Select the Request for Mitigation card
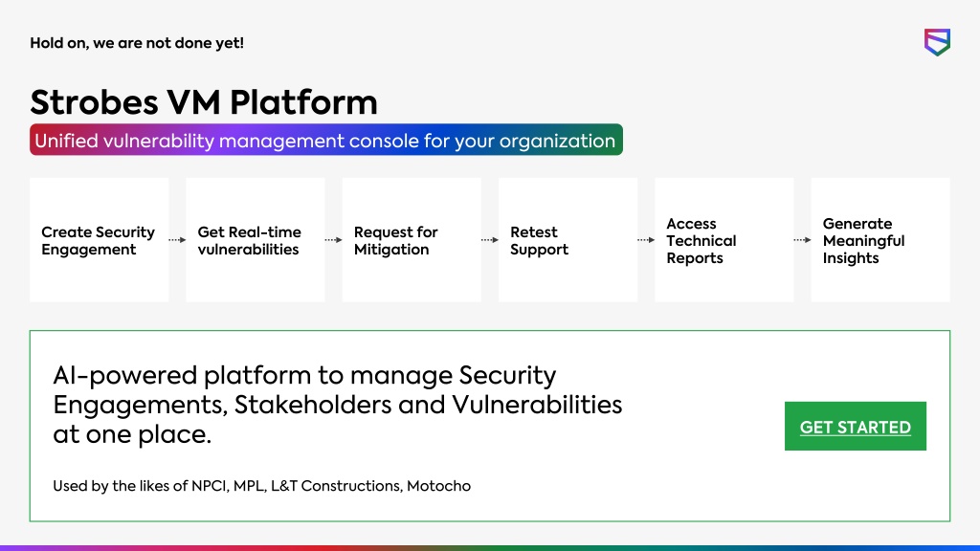980x551 pixels. pos(412,240)
